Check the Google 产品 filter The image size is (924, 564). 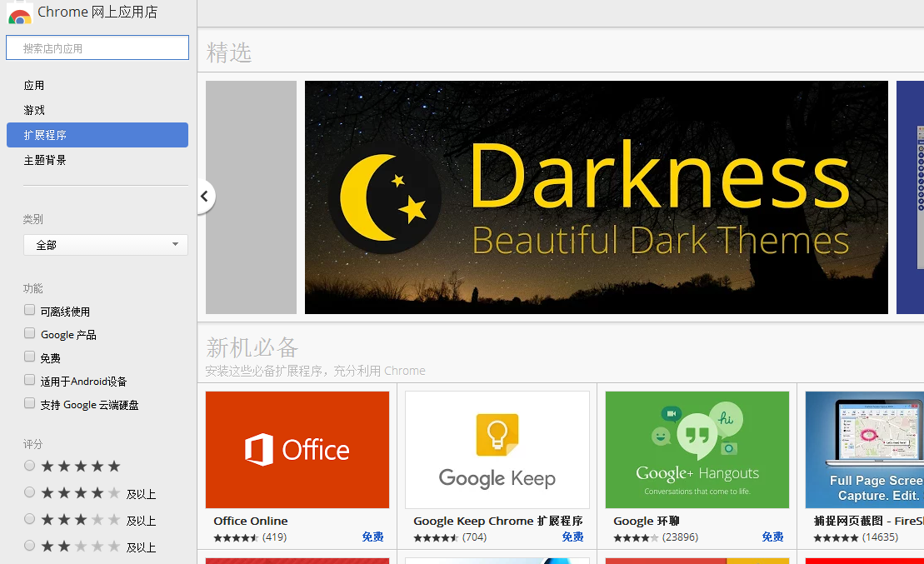point(30,334)
